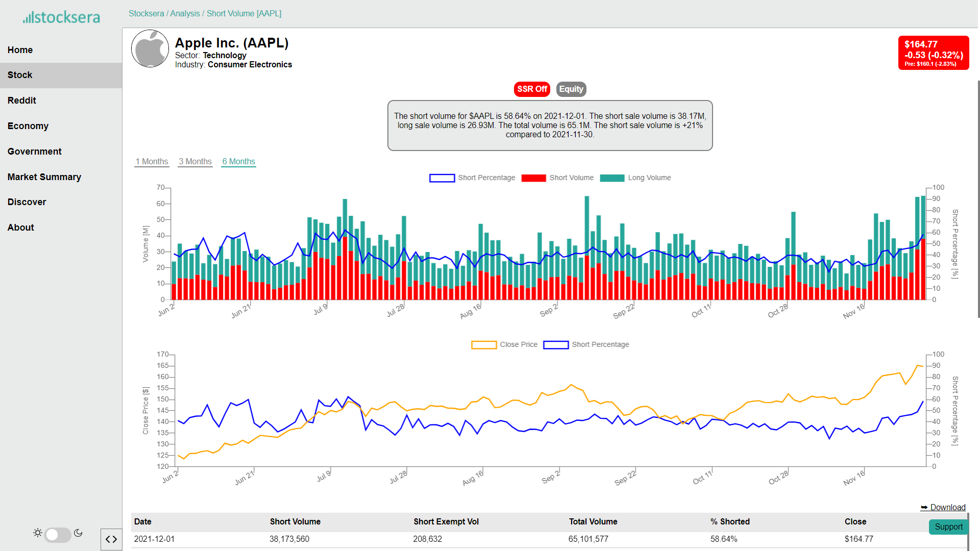Click the Stocksera logo
The width and height of the screenshot is (980, 551).
(x=61, y=17)
